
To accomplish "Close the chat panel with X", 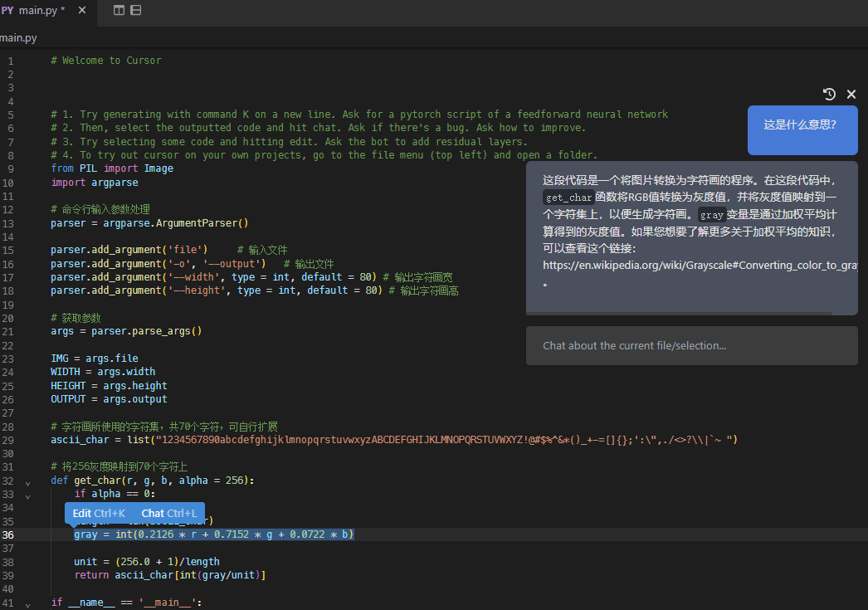I will (851, 95).
